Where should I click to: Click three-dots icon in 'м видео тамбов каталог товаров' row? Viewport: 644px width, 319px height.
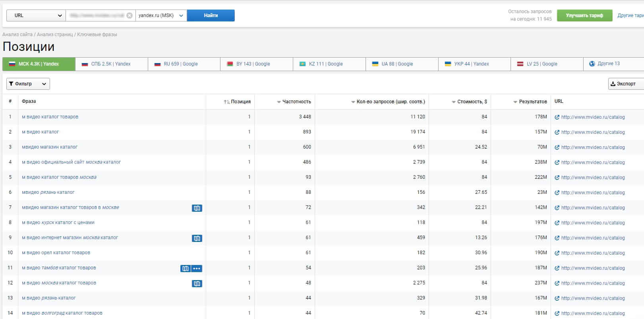(x=197, y=268)
